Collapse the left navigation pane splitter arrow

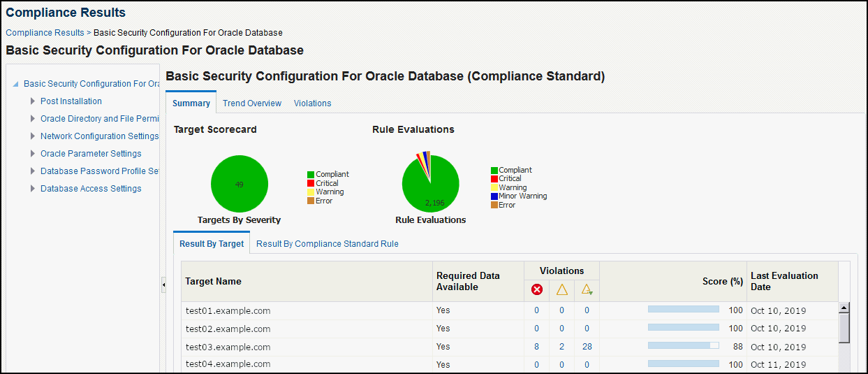pyautogui.click(x=163, y=285)
